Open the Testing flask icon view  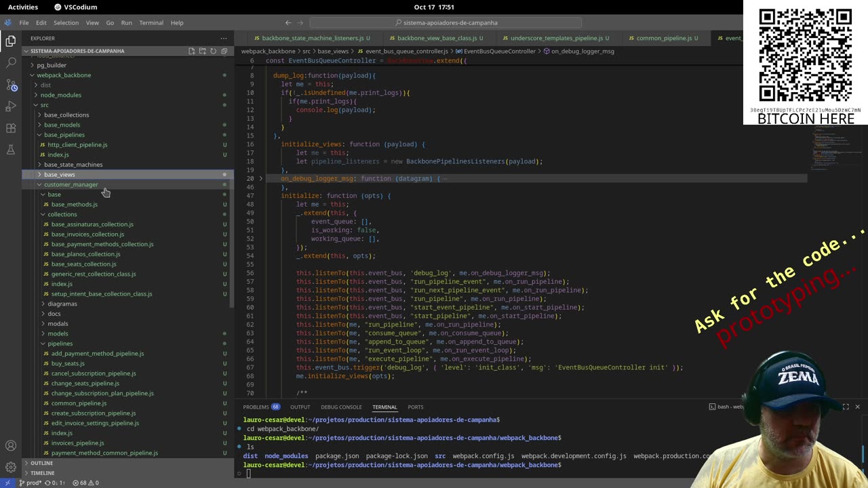[11, 150]
